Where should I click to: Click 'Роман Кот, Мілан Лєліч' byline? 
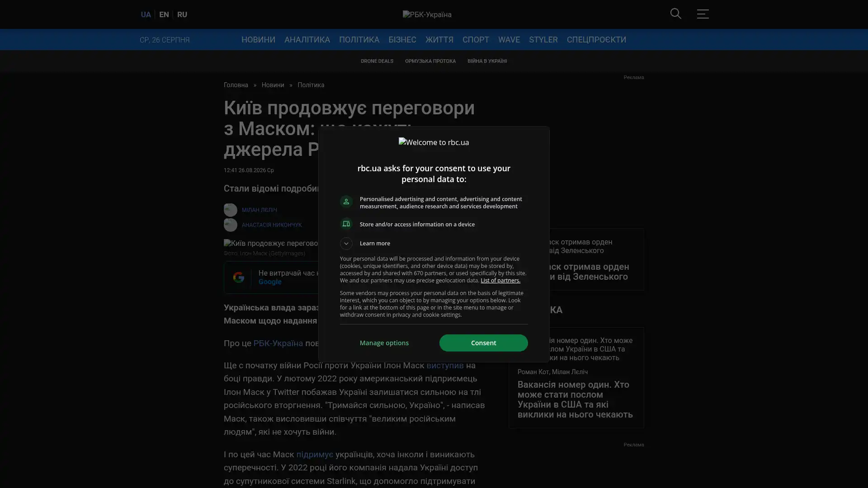point(552,372)
